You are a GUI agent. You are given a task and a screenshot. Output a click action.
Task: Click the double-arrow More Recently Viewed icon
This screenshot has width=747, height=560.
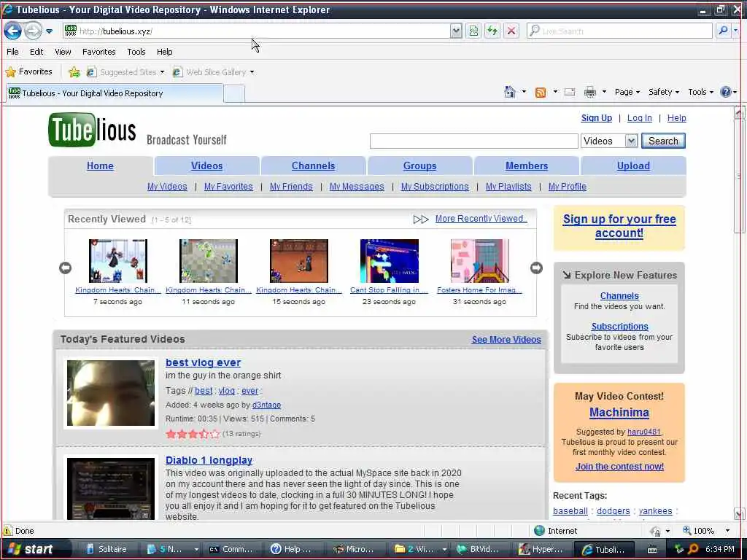point(421,219)
